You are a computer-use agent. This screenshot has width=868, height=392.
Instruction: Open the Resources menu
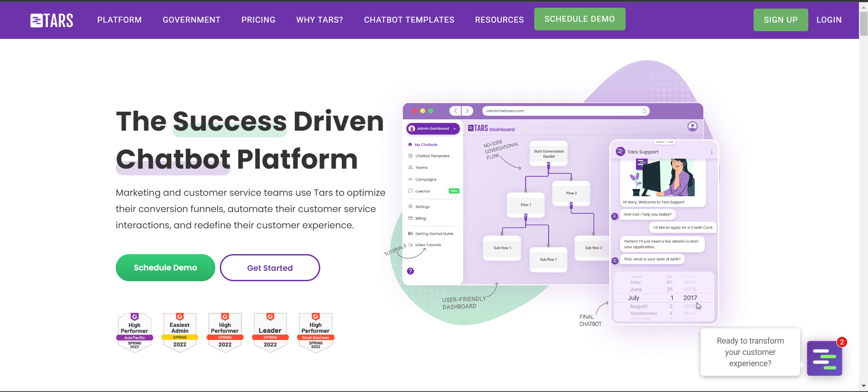(x=499, y=20)
